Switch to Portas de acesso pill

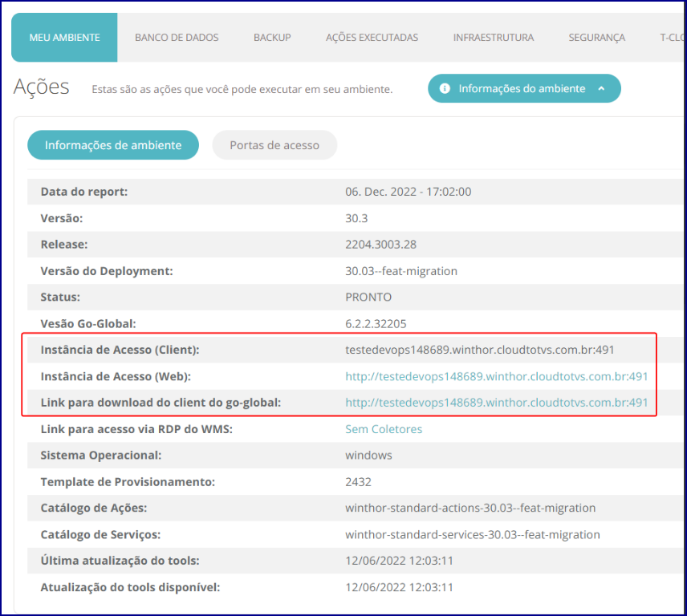coord(274,145)
